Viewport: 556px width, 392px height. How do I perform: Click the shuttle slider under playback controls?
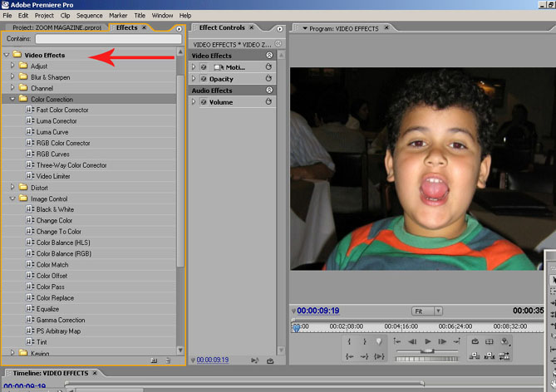(427, 351)
